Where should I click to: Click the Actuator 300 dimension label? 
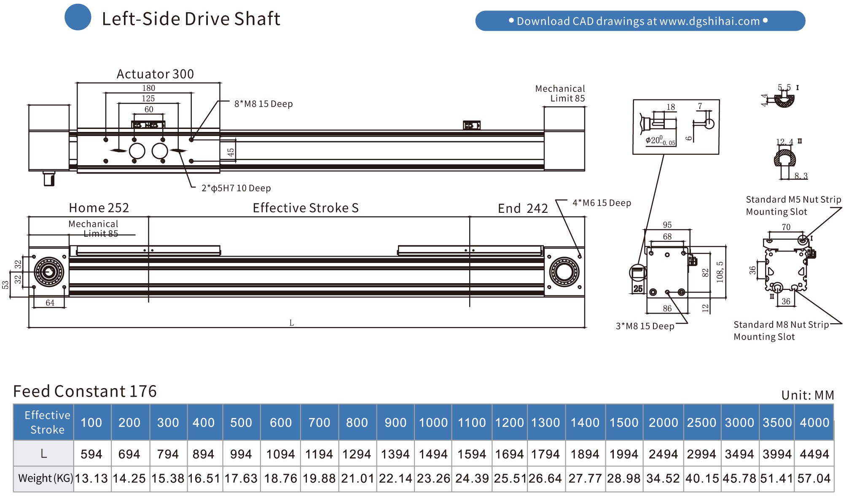pyautogui.click(x=155, y=74)
